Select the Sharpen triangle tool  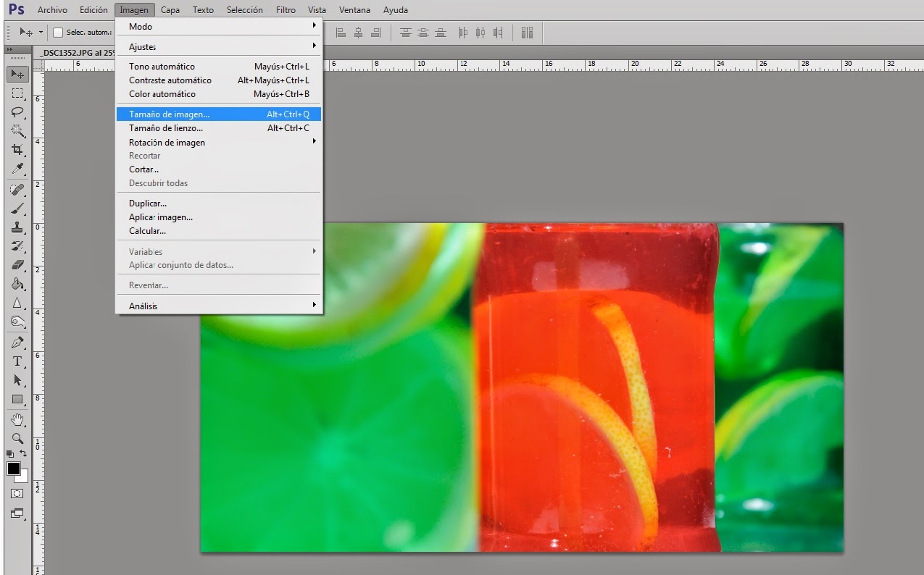17,303
